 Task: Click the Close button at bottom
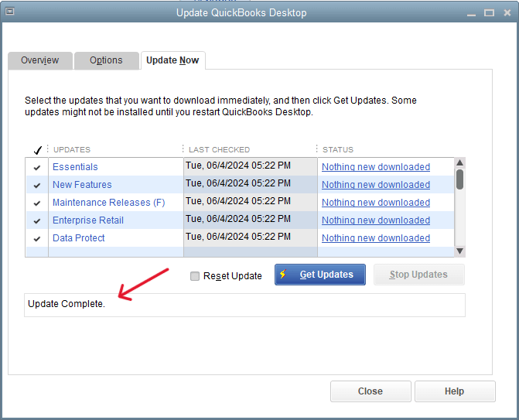pyautogui.click(x=370, y=391)
